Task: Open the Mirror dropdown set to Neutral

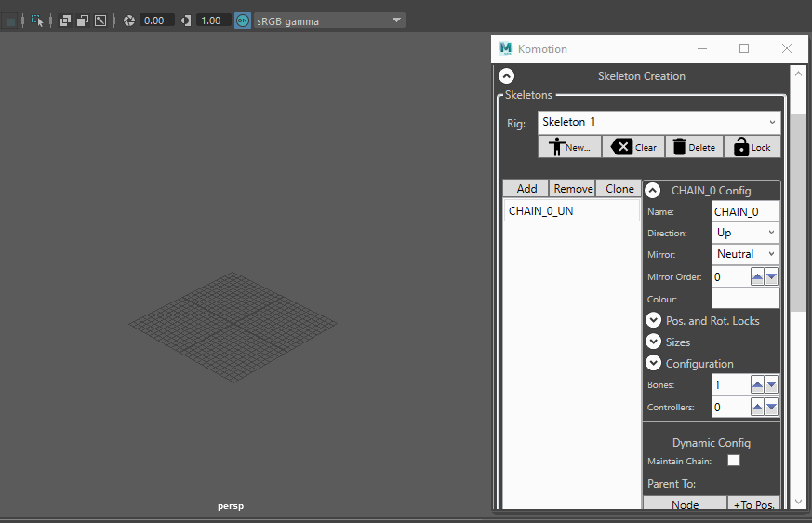Action: (745, 254)
